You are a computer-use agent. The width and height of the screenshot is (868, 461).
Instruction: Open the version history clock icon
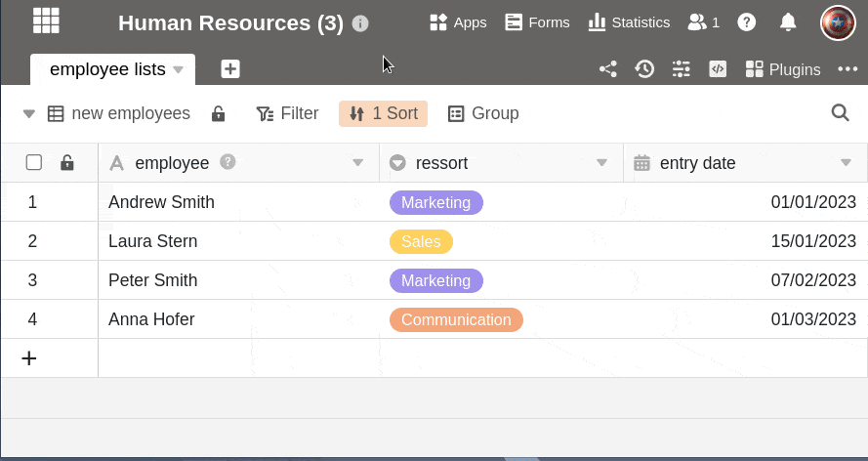click(x=644, y=69)
